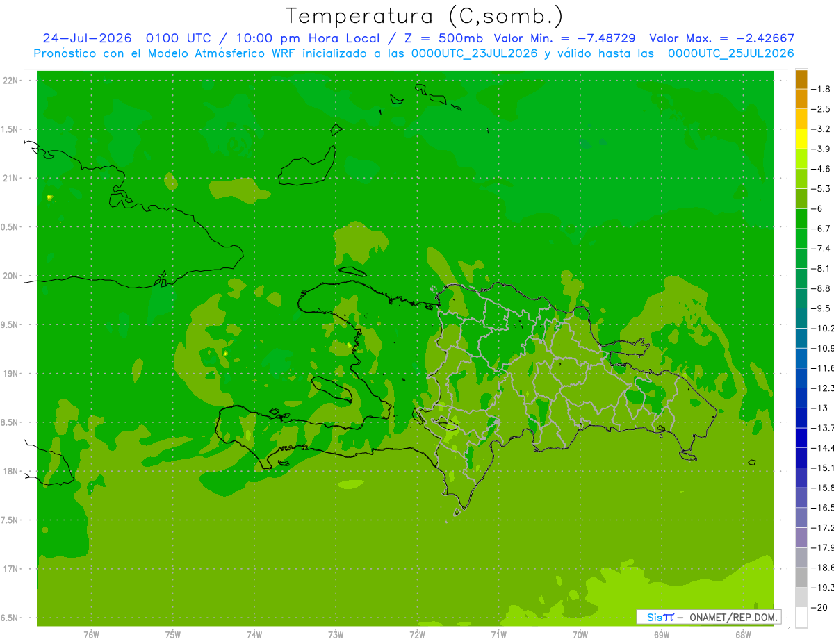This screenshot has height=644, width=834.
Task: Pick the blue swatch between -11.6 and -12.3
Action: coord(801,378)
